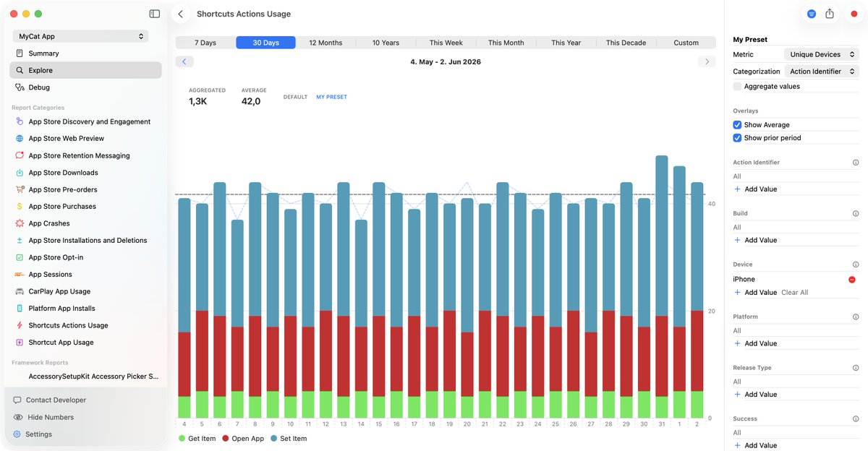Open the Summary sidebar item
Screen dimensions: 868x451
pos(85,53)
